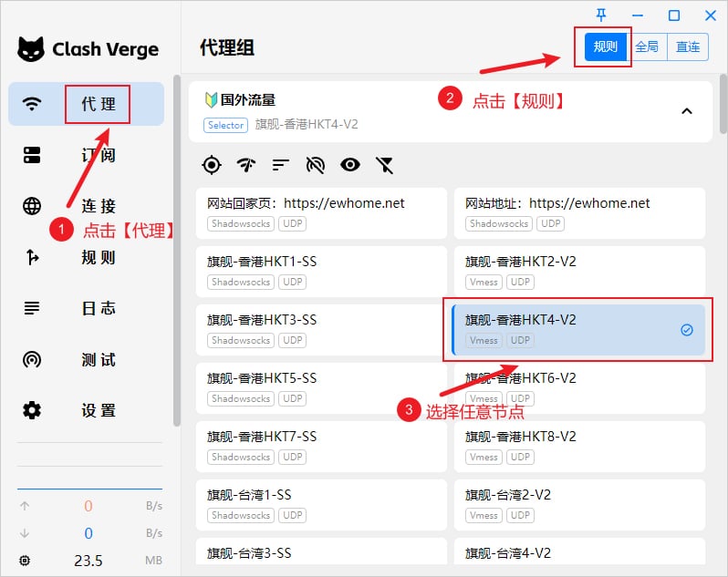Click the crossed-out signal delay icon
The width and height of the screenshot is (728, 577).
coord(316,165)
